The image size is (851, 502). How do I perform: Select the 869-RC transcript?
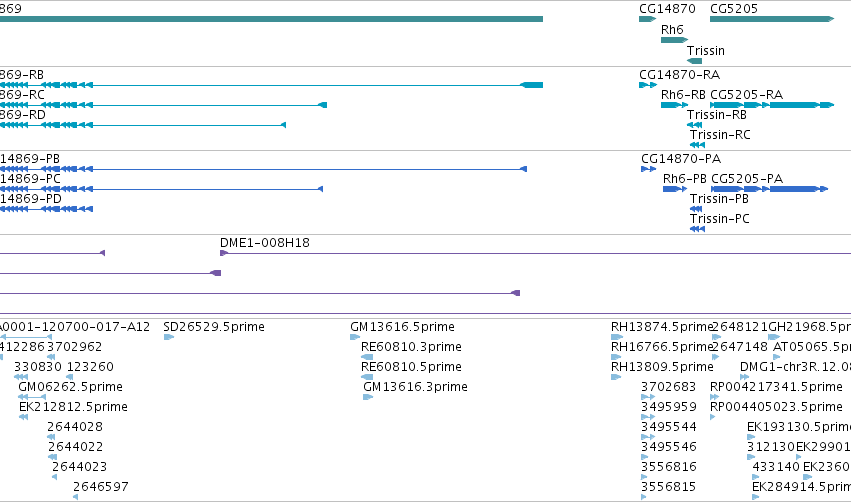(x=163, y=105)
